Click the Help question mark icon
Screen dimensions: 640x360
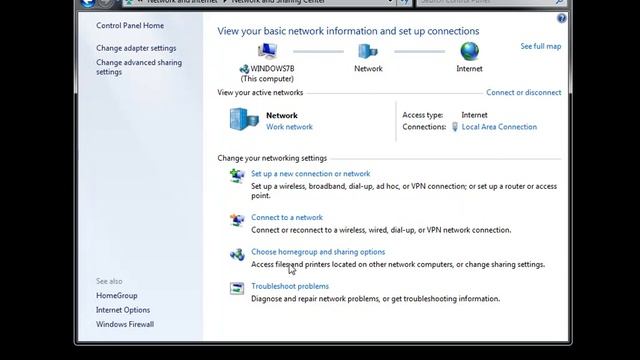(x=562, y=18)
